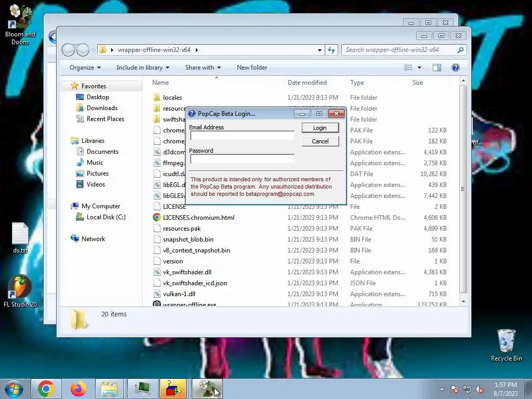The height and width of the screenshot is (399, 532).
Task: Select Libraries in navigation pane
Action: [92, 140]
